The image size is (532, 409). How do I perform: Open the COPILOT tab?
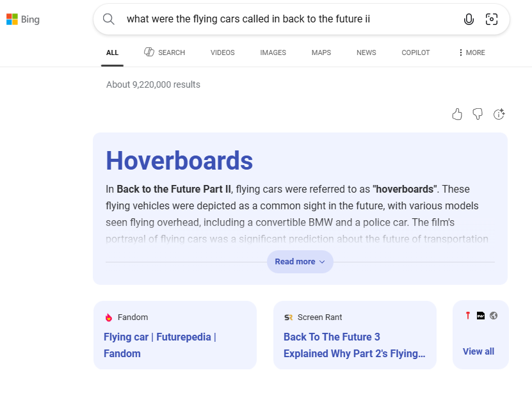pos(415,52)
